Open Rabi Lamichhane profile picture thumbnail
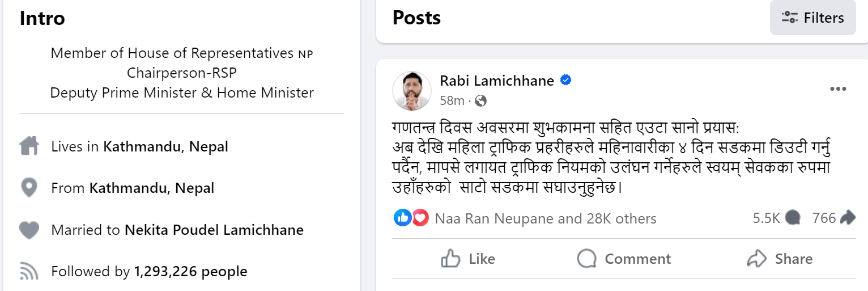The width and height of the screenshot is (868, 291). pos(411,91)
